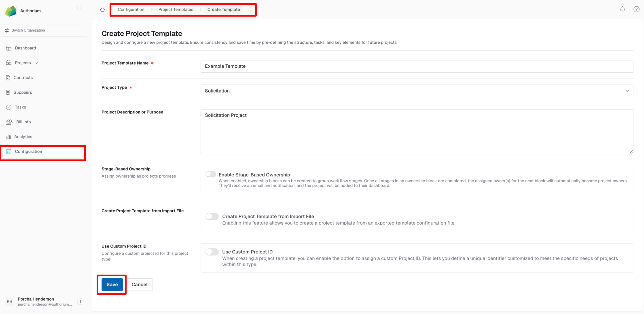This screenshot has width=644, height=314.
Task: Click Porcha Henderson user name
Action: 36,299
